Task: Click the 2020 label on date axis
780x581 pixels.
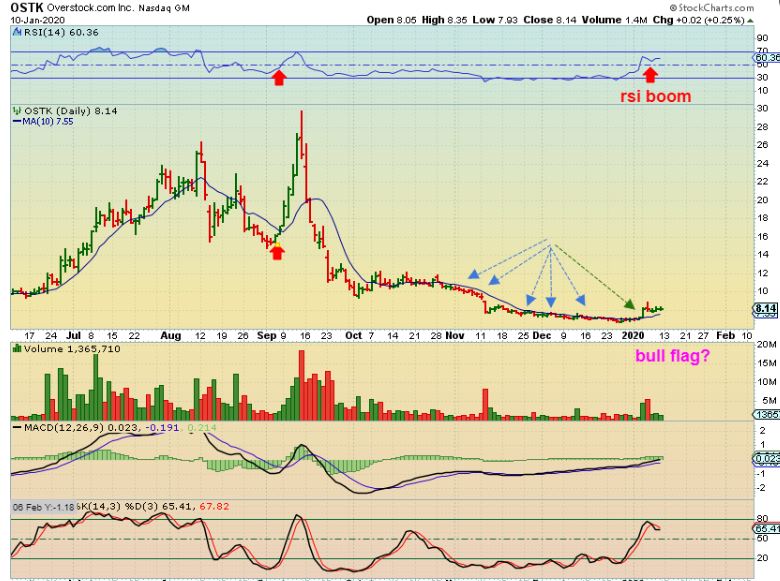Action: pos(633,335)
